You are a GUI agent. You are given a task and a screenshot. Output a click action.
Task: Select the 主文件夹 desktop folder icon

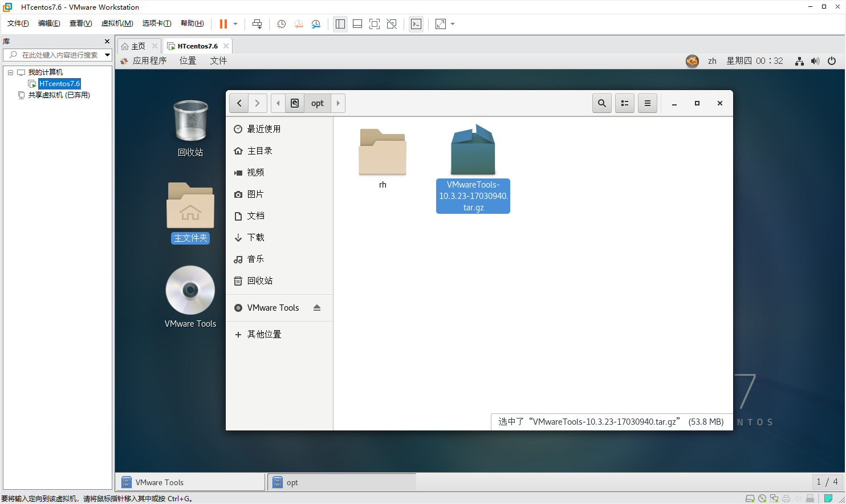(190, 212)
